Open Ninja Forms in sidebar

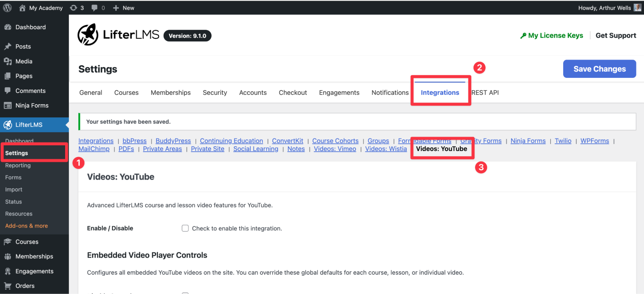32,106
